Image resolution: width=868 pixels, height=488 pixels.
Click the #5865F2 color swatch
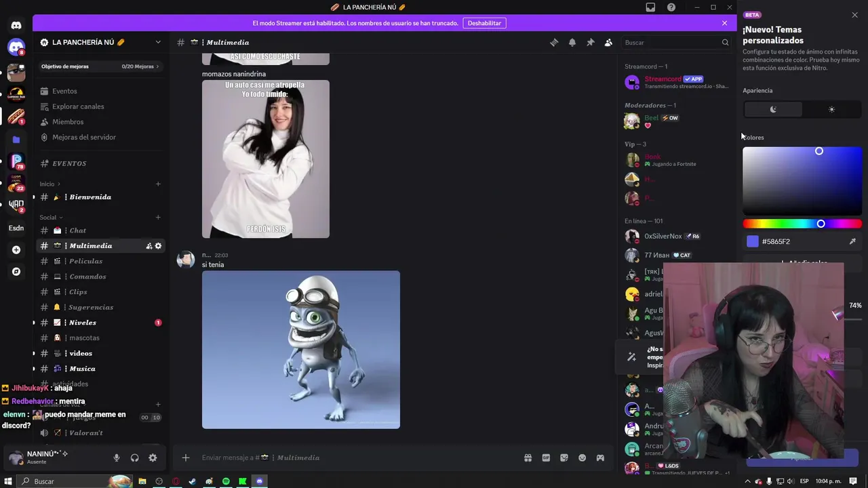pyautogui.click(x=753, y=241)
